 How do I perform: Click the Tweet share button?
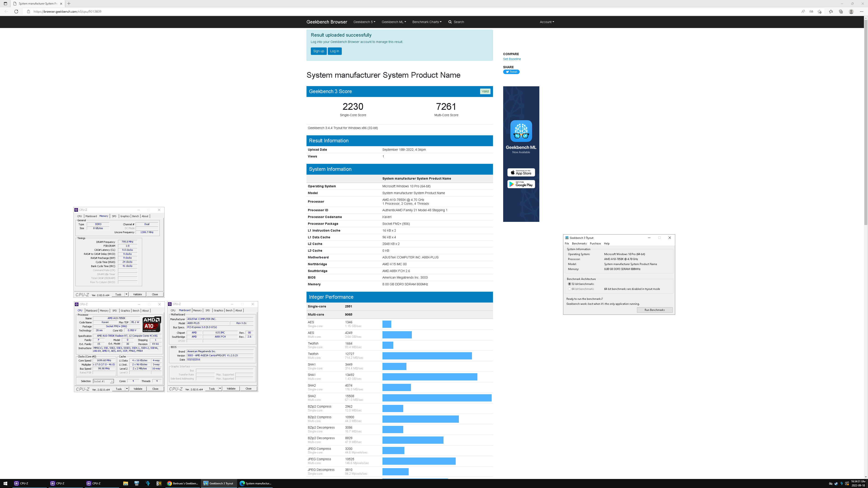pos(511,72)
